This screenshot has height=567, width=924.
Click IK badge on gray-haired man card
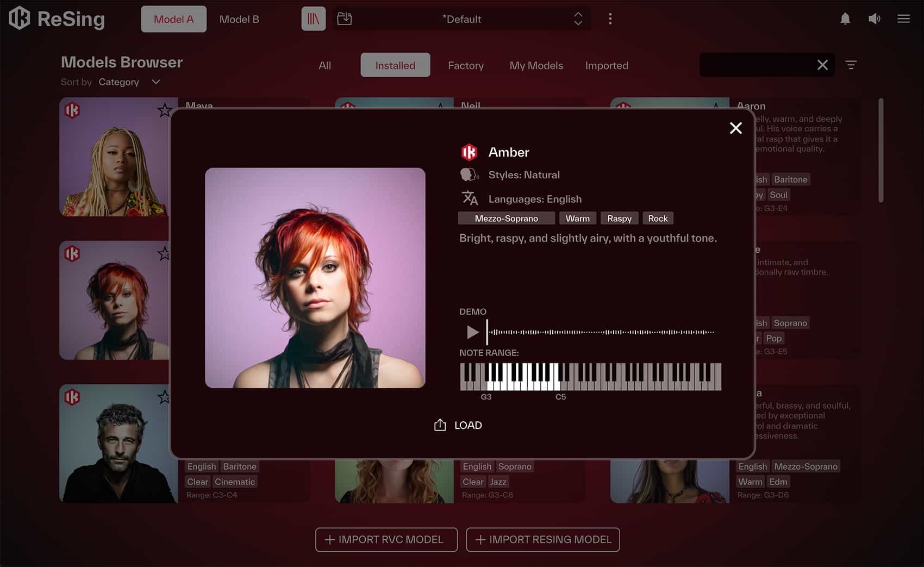coord(72,397)
